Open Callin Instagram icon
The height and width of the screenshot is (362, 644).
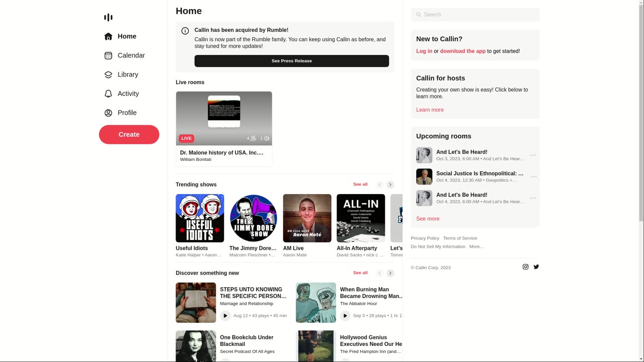point(526,267)
